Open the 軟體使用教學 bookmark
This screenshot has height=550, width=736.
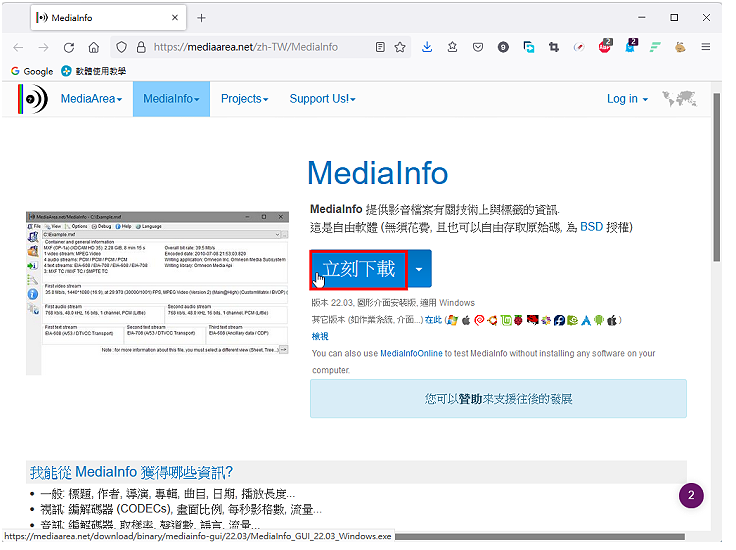click(95, 72)
